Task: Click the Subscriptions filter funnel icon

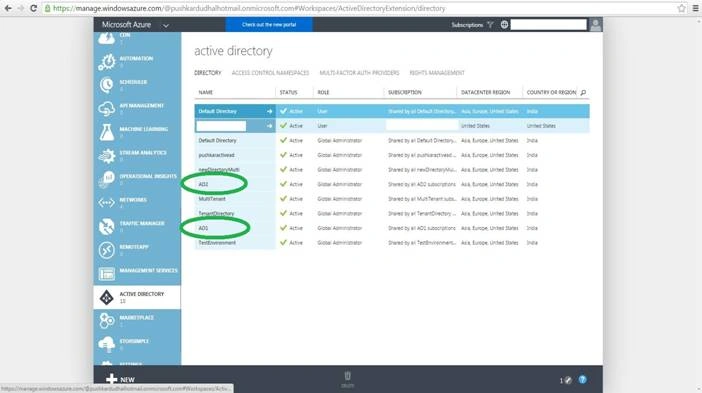Action: (491, 25)
